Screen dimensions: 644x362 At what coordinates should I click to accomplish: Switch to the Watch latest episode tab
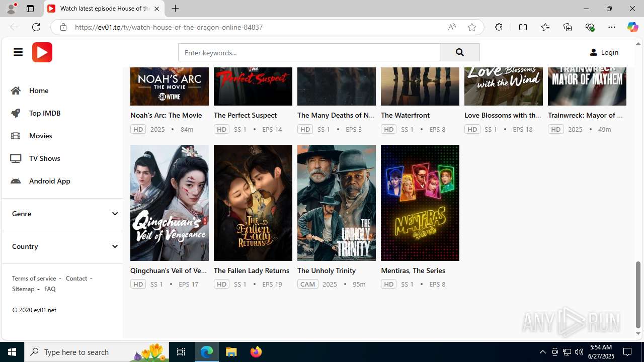click(105, 9)
